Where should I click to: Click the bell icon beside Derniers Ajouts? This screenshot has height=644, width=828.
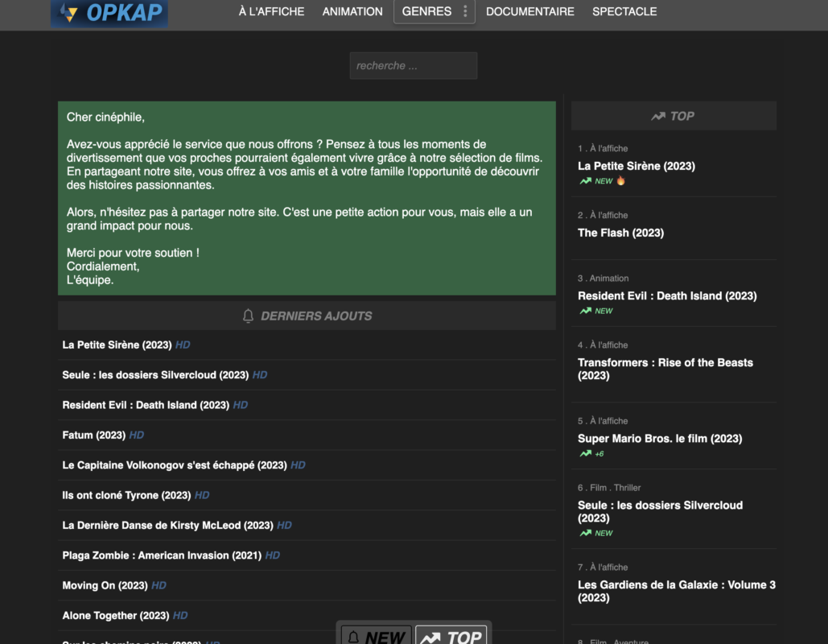(x=248, y=316)
